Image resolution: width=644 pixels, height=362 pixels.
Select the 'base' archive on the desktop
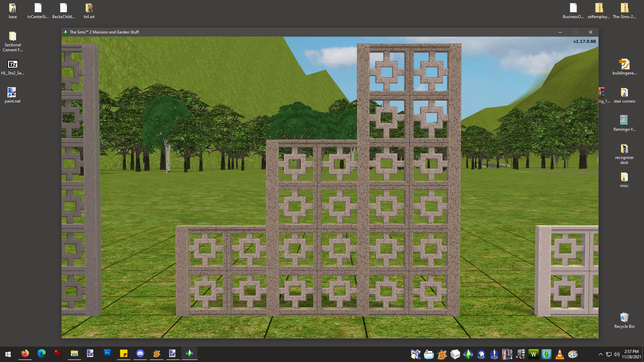pos(13,11)
